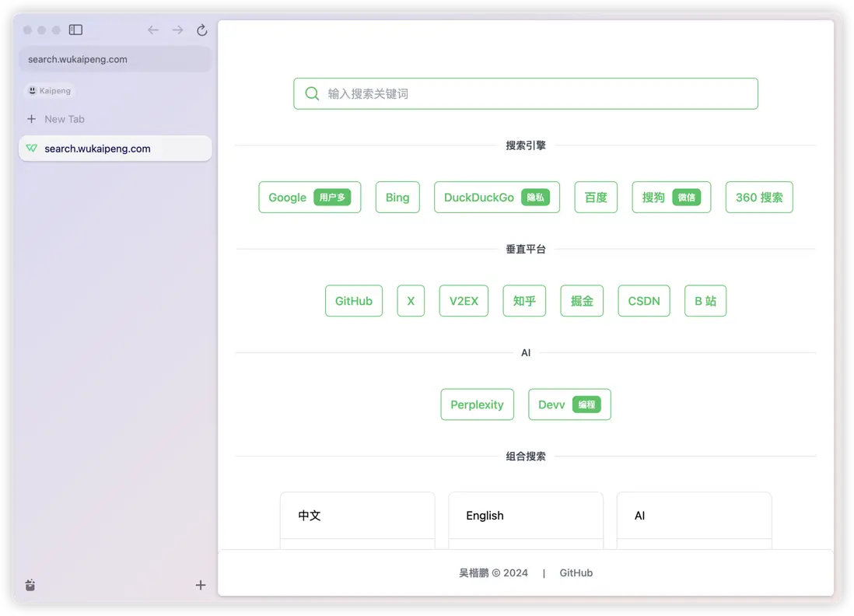Select the 知乎 platform button

[x=524, y=301]
